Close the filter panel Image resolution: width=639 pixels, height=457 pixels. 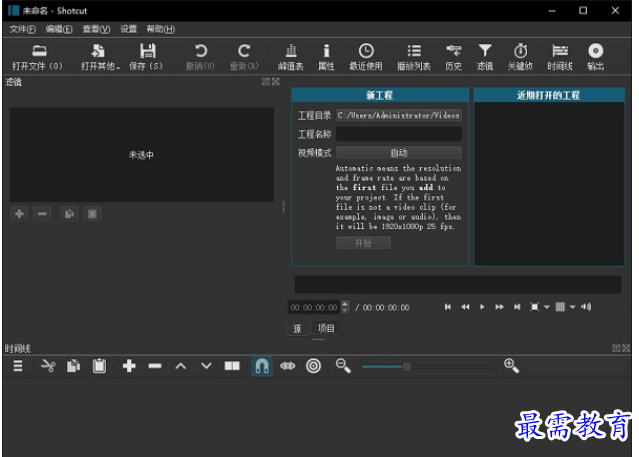pyautogui.click(x=276, y=82)
